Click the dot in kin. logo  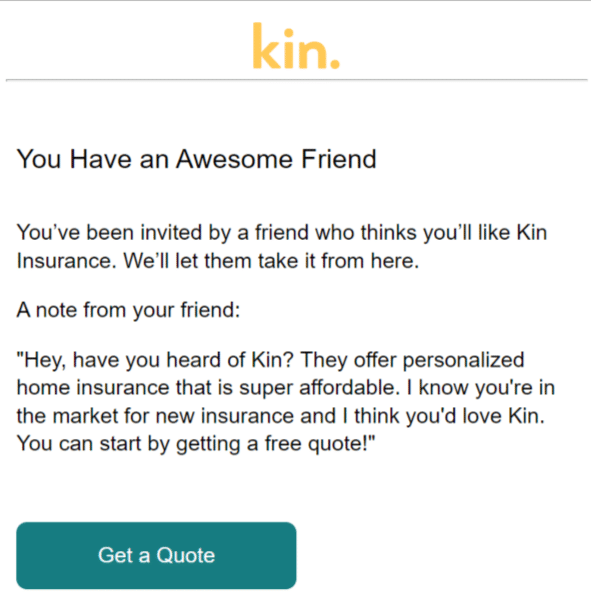pos(335,64)
